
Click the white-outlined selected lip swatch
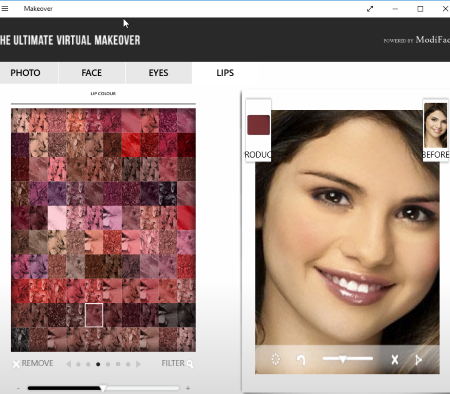click(94, 315)
